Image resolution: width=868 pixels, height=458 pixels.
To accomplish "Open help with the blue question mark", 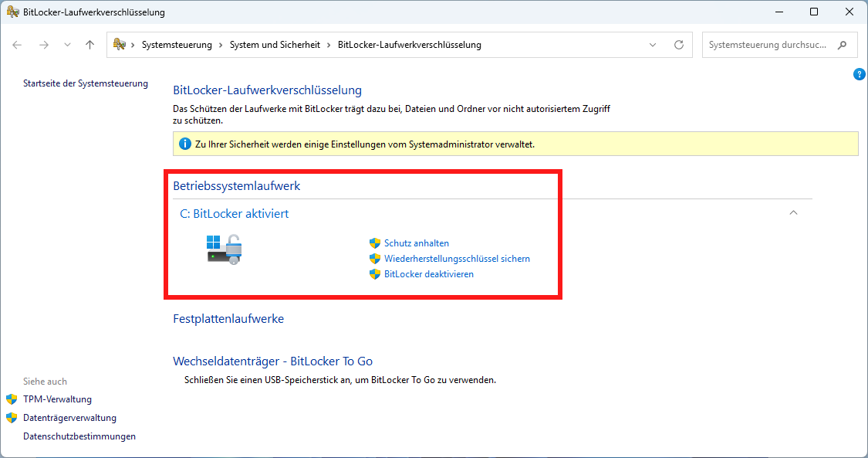I will point(860,74).
